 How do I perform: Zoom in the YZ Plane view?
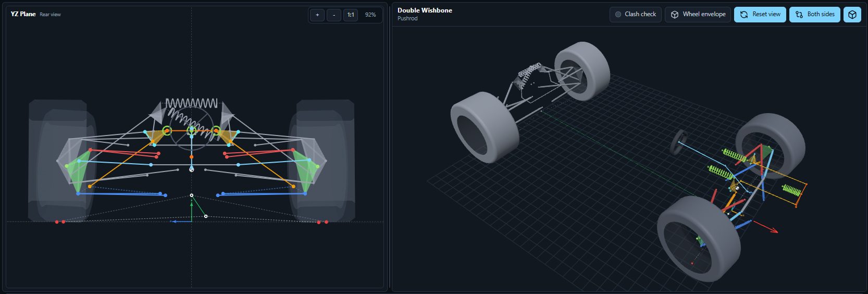[x=317, y=15]
